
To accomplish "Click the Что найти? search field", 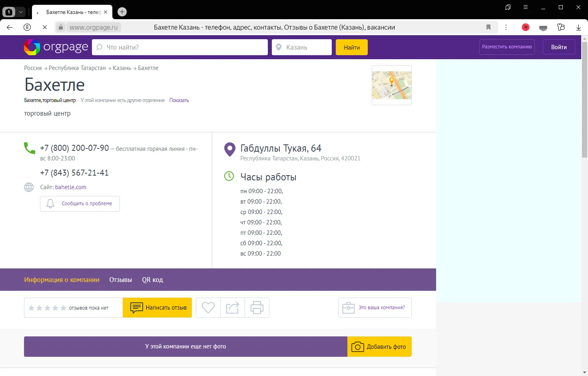I will pyautogui.click(x=180, y=47).
